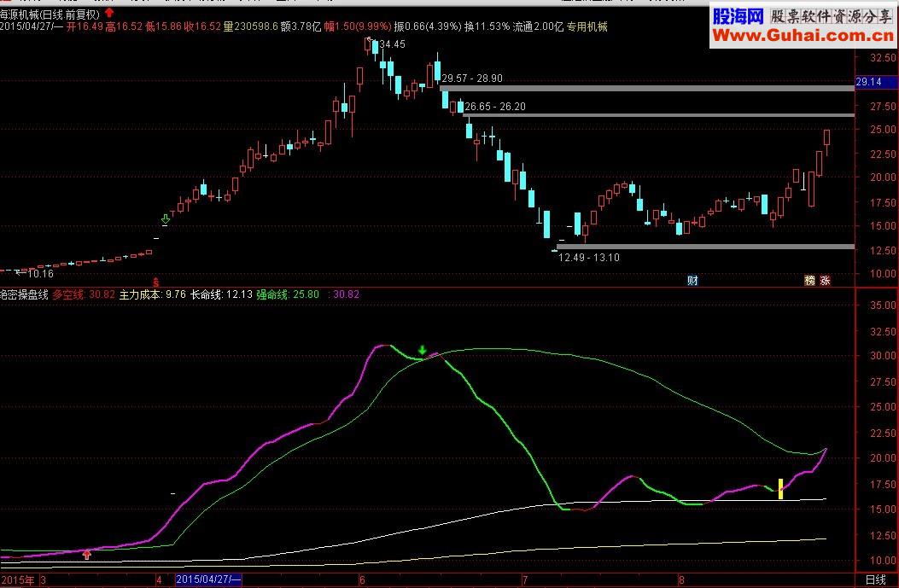Open the 涨 icon
This screenshot has height=588, width=899.
[x=825, y=280]
